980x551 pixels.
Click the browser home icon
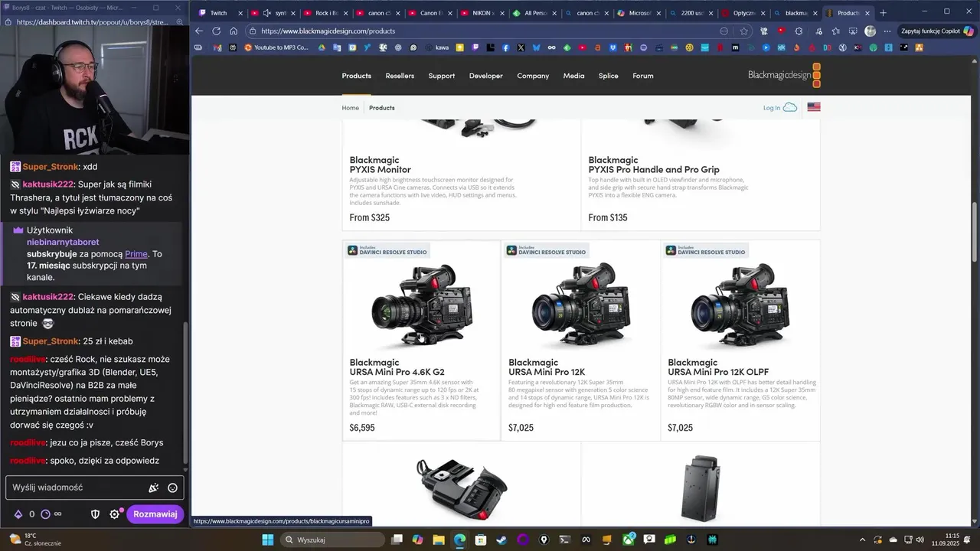233,31
